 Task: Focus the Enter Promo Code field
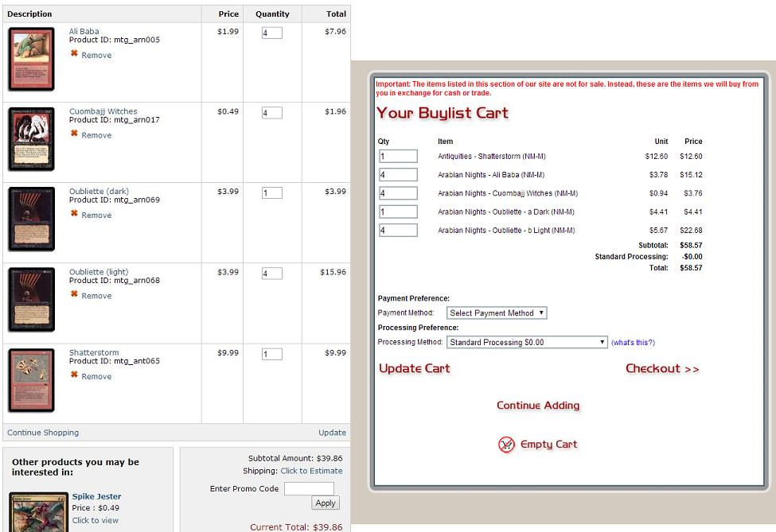click(309, 488)
